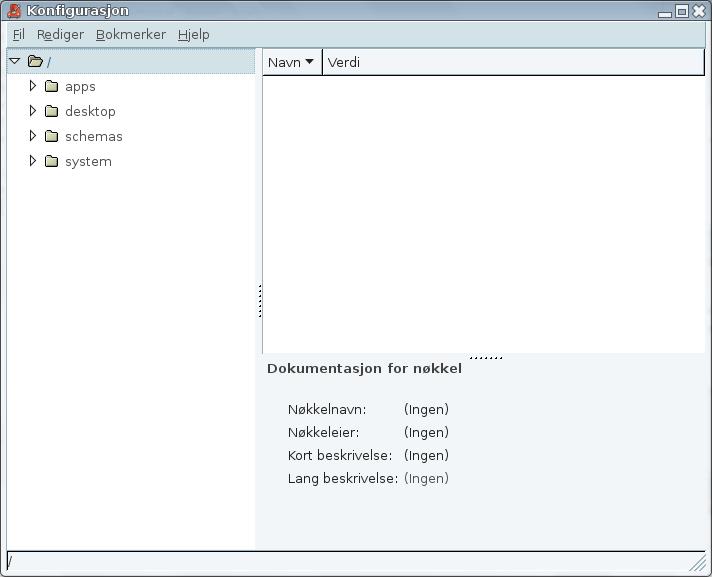Open the Hjelp menu

pyautogui.click(x=193, y=35)
